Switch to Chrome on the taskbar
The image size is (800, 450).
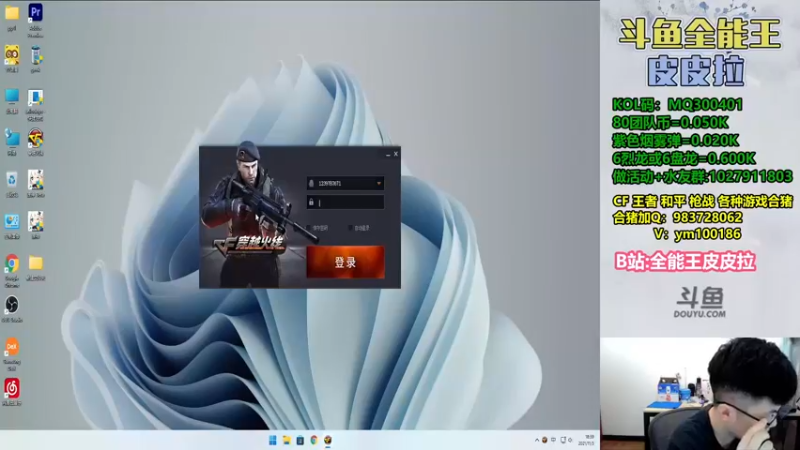314,440
